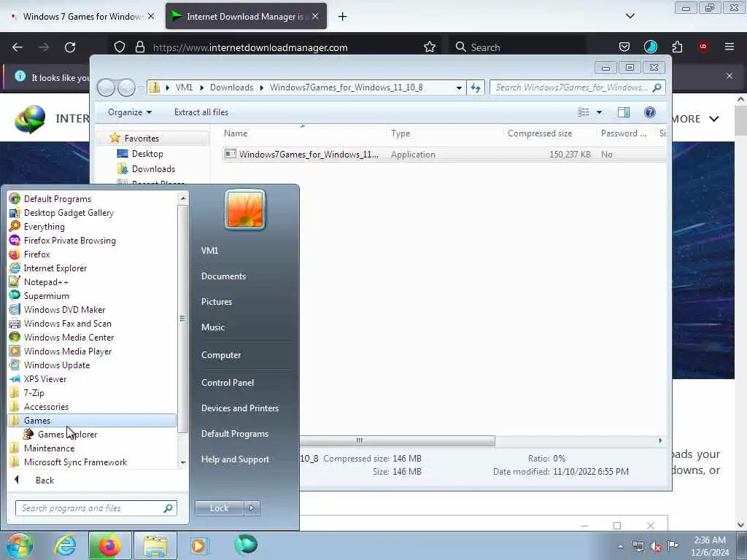Open Documents from the Start menu

[x=223, y=276]
